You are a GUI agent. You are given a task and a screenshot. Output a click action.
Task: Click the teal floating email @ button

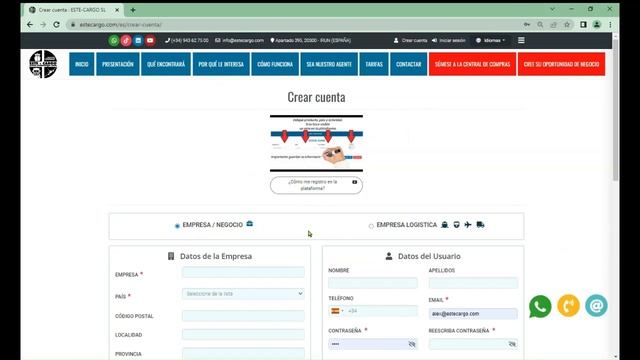(x=596, y=305)
